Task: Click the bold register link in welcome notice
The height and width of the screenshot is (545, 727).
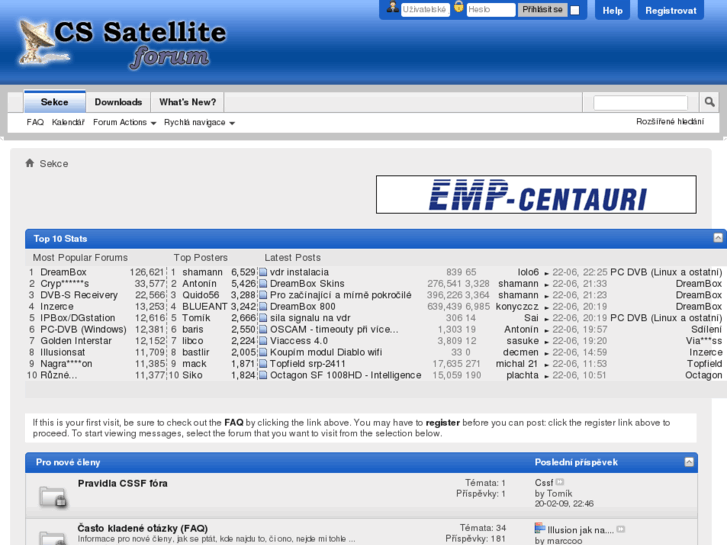Action: coord(442,423)
